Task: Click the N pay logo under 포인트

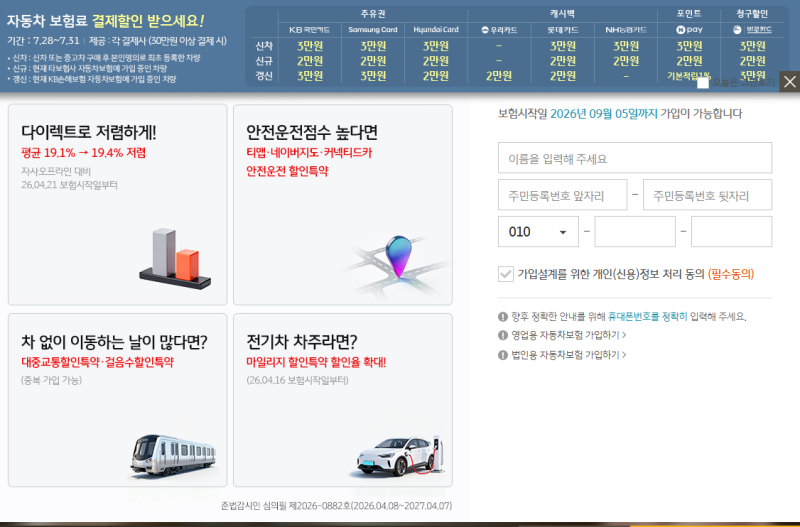Action: (x=689, y=30)
